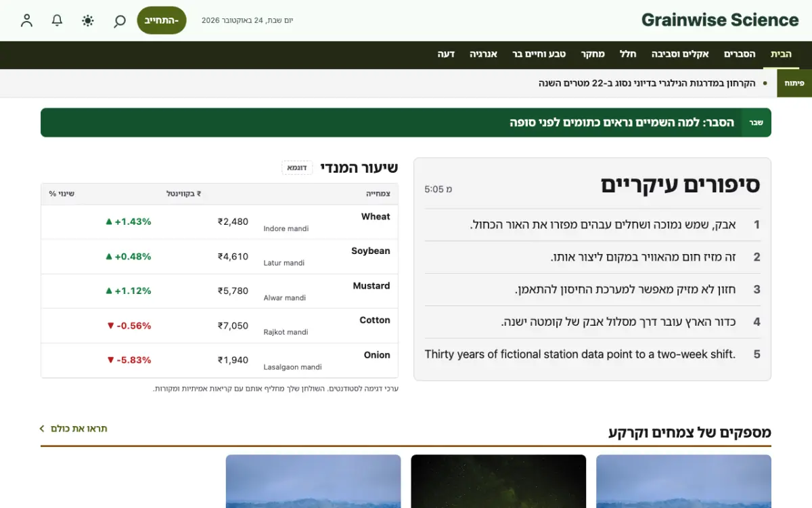Viewport: 812px width, 508px height.
Task: Click the ₹5,780 Mustard price
Action: click(x=233, y=291)
